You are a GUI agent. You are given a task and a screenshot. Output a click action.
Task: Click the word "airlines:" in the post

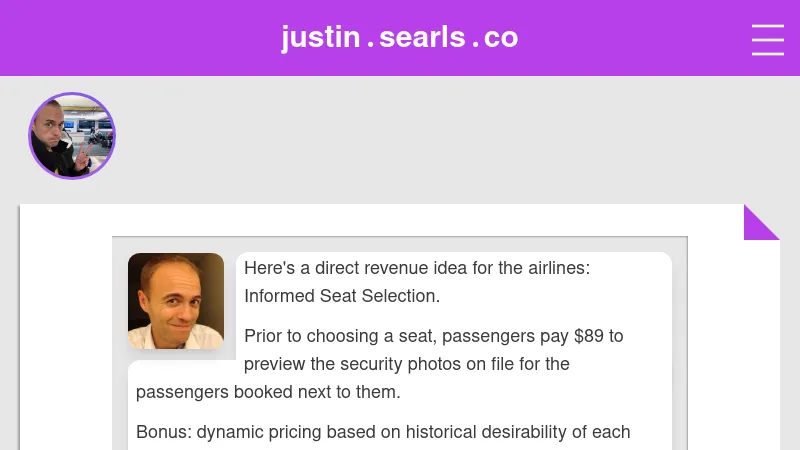(554, 268)
